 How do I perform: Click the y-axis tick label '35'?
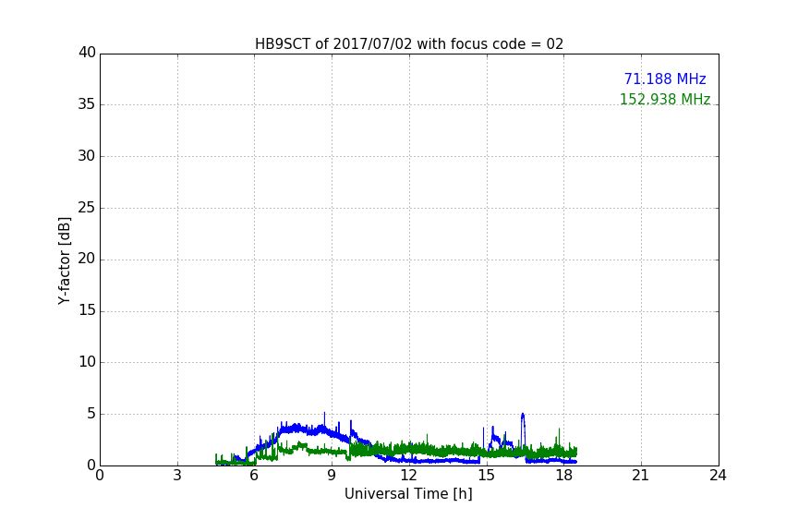point(87,103)
